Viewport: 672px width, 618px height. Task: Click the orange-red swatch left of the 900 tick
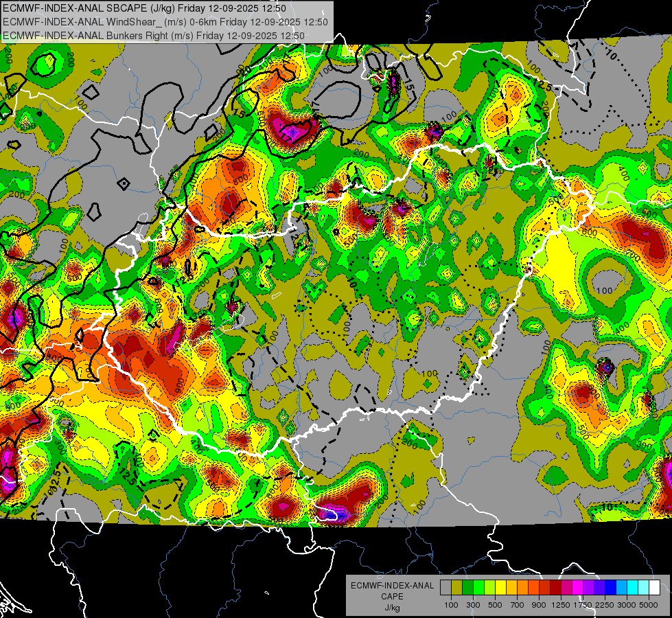point(533,587)
